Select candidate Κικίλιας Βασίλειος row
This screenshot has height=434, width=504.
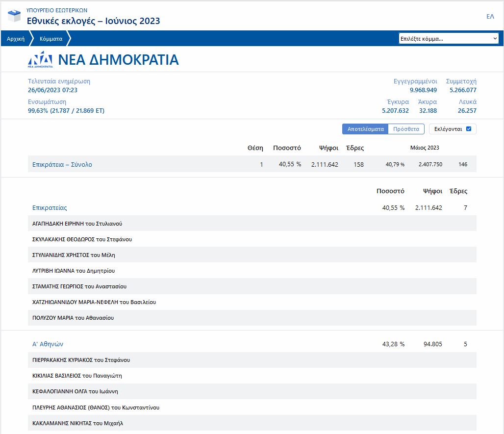77,376
